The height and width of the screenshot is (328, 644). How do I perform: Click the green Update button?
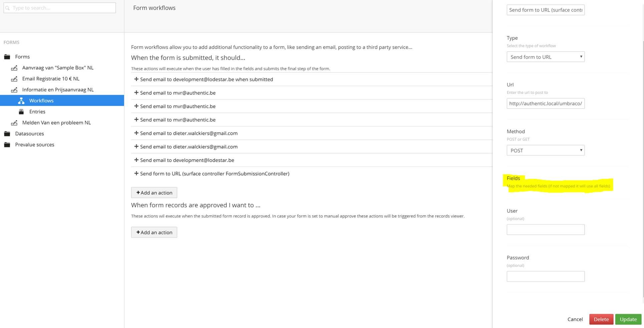point(628,319)
